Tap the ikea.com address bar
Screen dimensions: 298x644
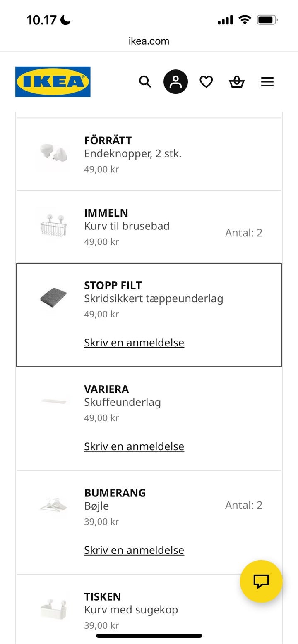pyautogui.click(x=149, y=41)
